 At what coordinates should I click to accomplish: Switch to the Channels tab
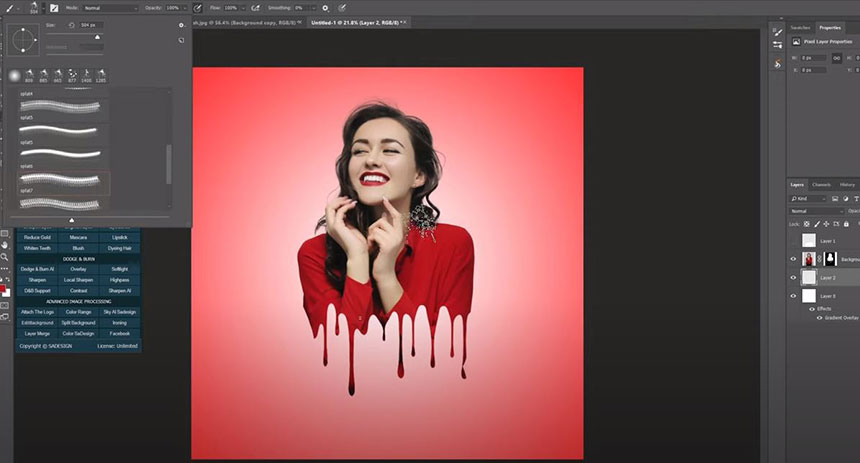click(x=821, y=185)
